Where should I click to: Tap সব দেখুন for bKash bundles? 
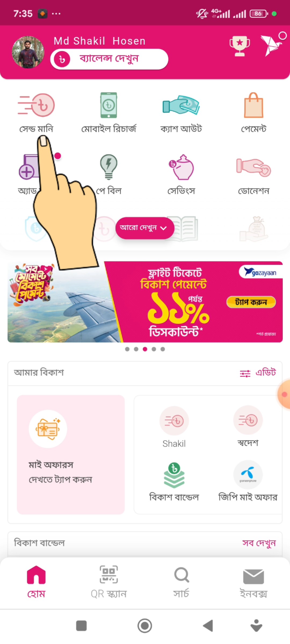tap(259, 543)
